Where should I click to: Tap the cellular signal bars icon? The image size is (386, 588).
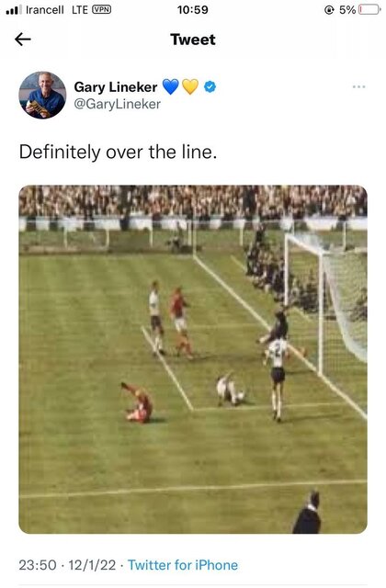pos(14,10)
